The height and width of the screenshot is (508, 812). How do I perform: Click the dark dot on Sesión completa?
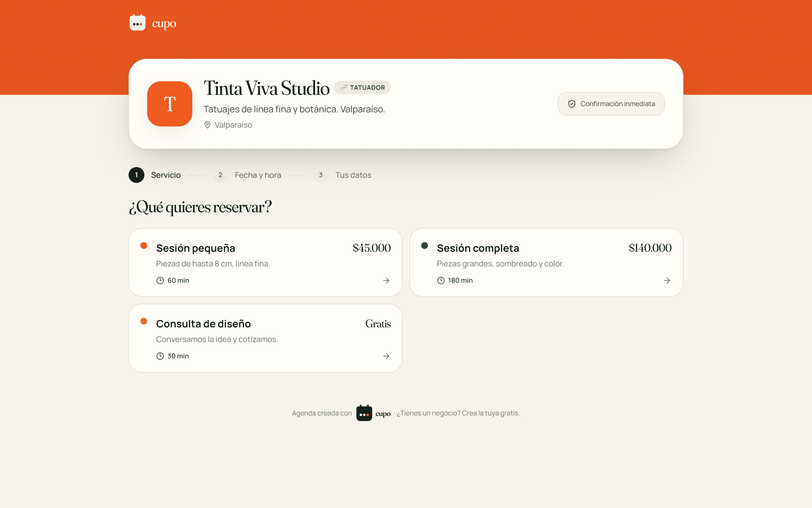(425, 246)
